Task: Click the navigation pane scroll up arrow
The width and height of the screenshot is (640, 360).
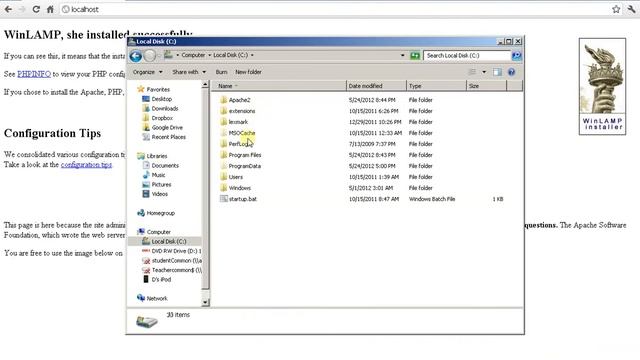Action: pyautogui.click(x=205, y=84)
